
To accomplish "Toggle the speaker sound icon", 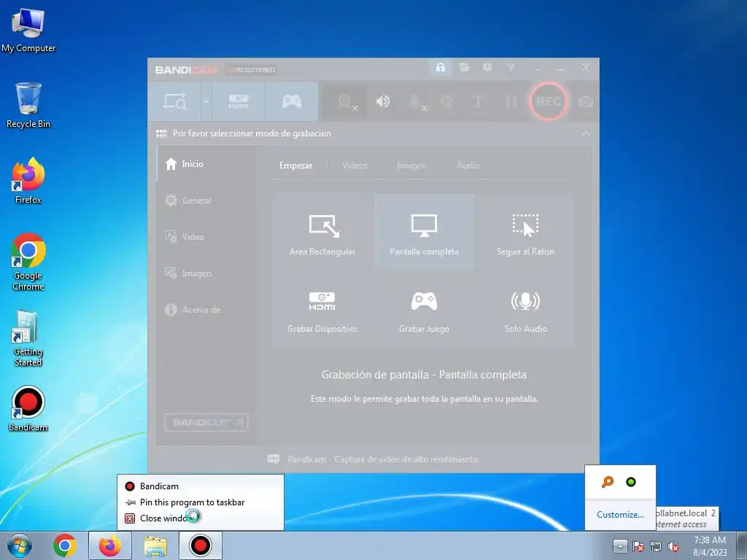I will tap(382, 101).
